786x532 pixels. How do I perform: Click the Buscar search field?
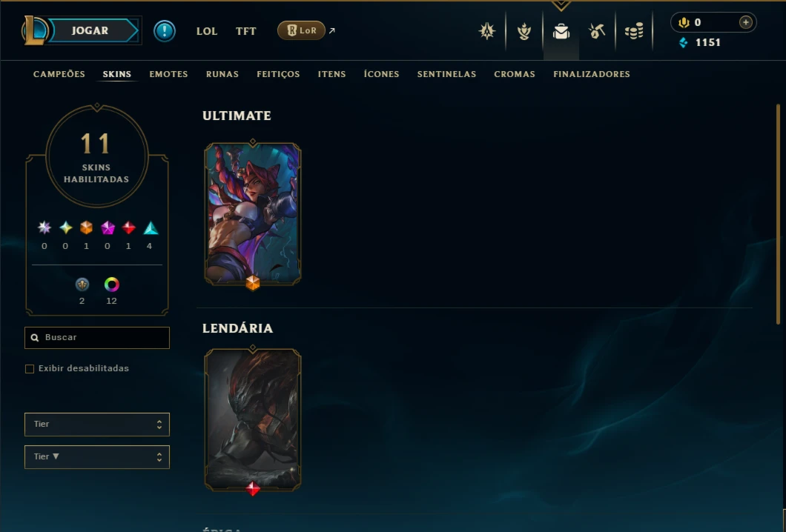click(x=96, y=338)
